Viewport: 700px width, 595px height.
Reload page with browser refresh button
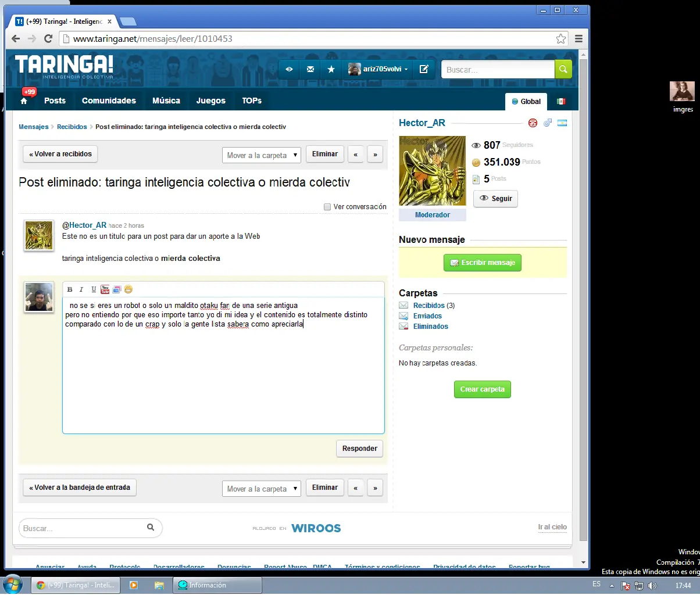tap(48, 39)
